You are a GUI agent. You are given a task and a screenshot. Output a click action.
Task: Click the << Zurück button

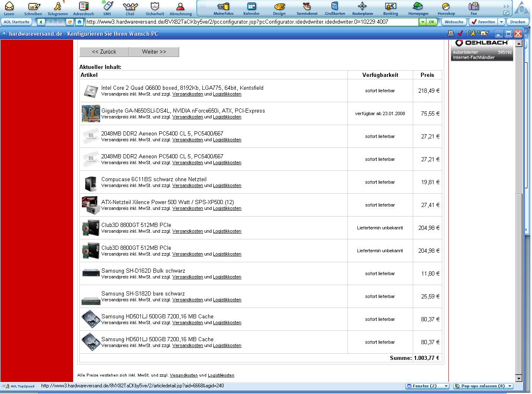[104, 52]
